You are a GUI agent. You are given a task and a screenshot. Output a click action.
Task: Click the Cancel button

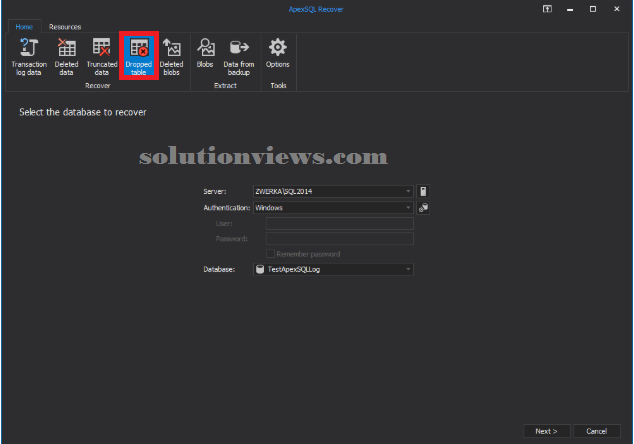[x=596, y=431]
